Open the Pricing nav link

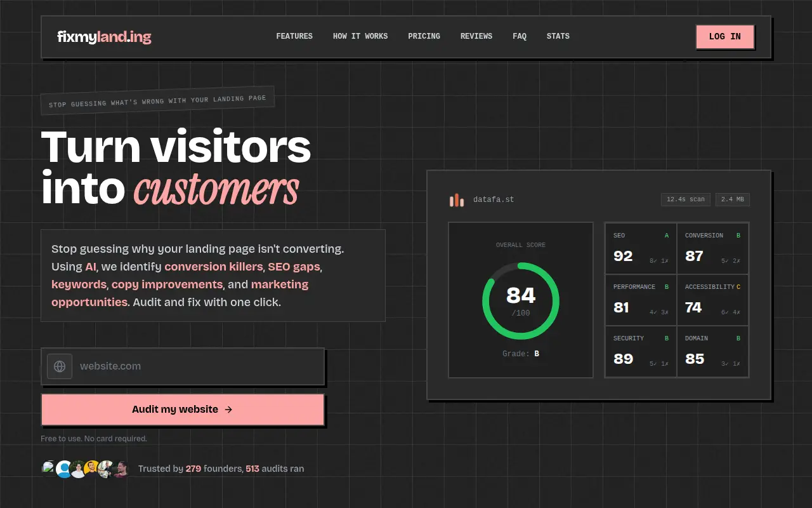point(424,36)
